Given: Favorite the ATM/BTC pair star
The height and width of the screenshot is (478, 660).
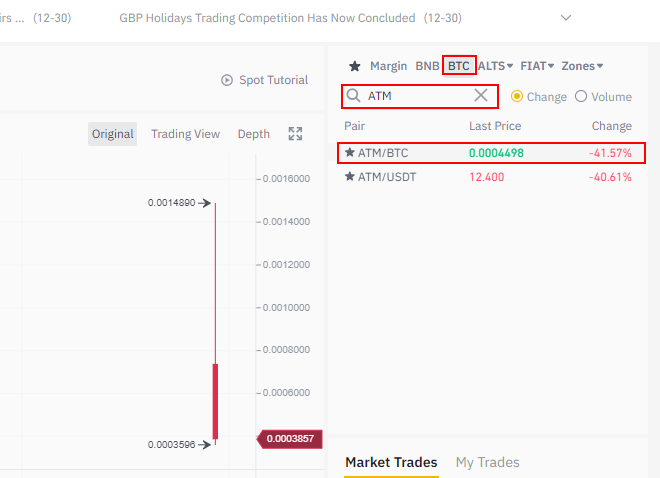Looking at the screenshot, I should 349,153.
